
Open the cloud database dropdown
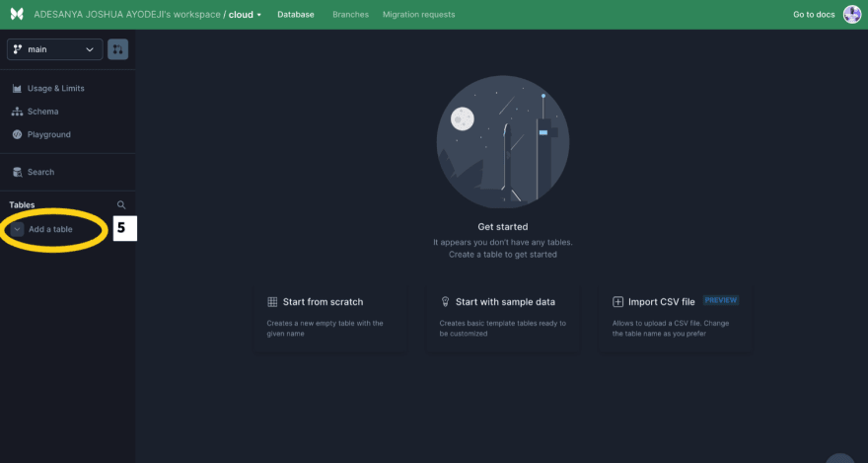point(246,15)
